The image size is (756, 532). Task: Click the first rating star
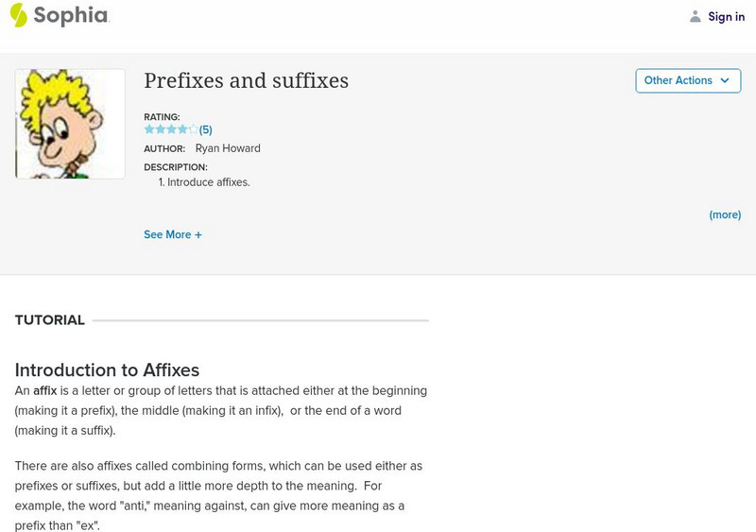149,129
